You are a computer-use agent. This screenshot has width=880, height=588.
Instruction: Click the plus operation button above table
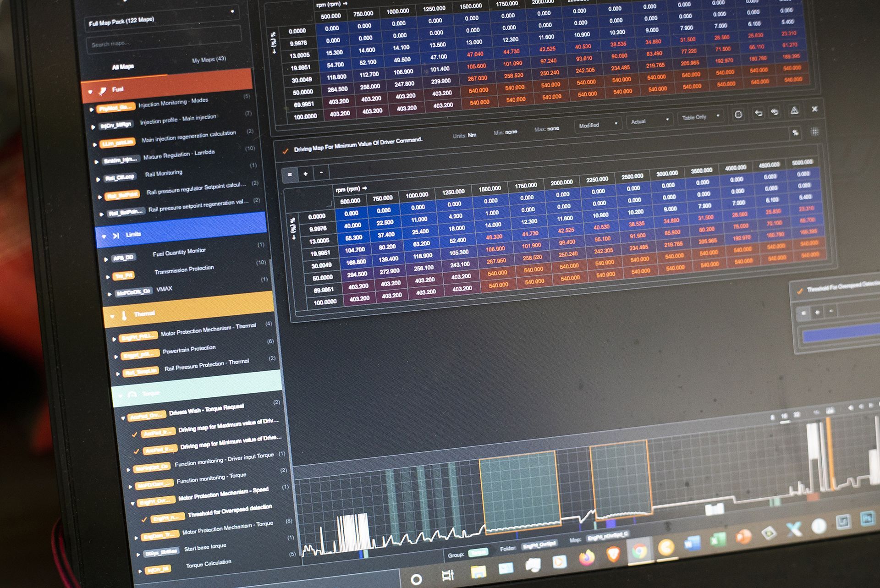(305, 174)
